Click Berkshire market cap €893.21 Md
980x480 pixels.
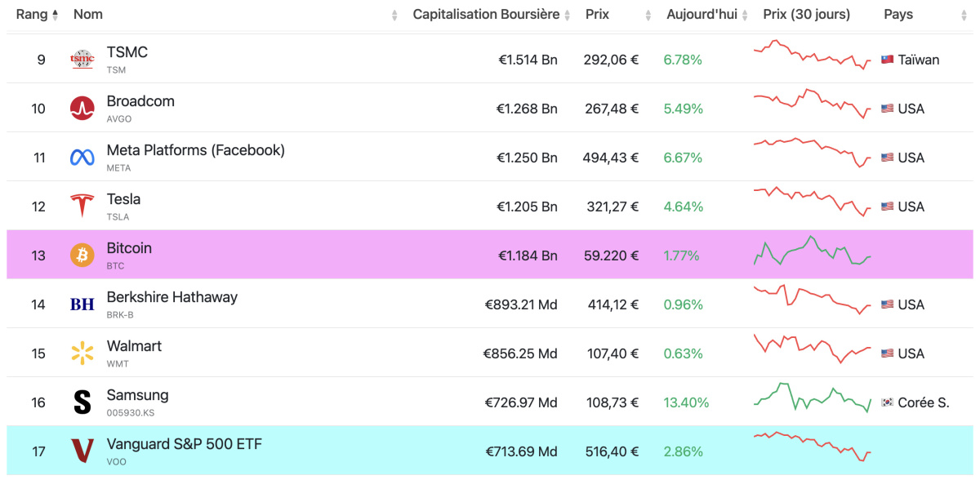point(521,304)
